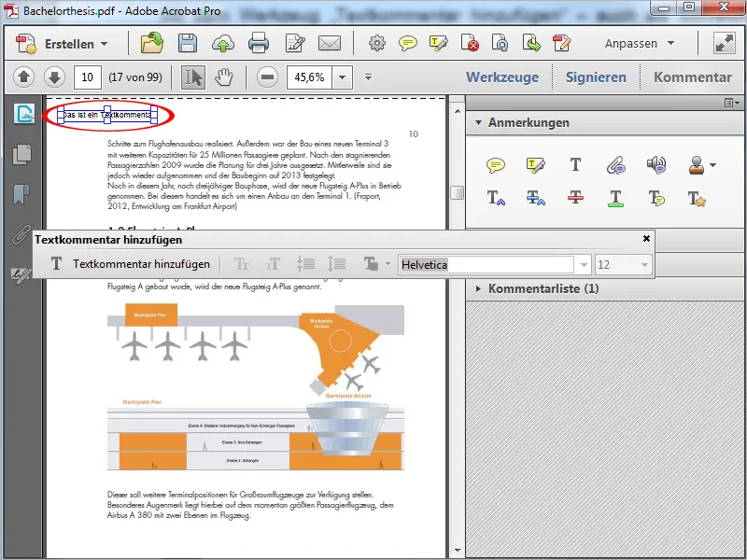Open the Signieren panel
Image resolution: width=747 pixels, height=560 pixels.
point(596,77)
